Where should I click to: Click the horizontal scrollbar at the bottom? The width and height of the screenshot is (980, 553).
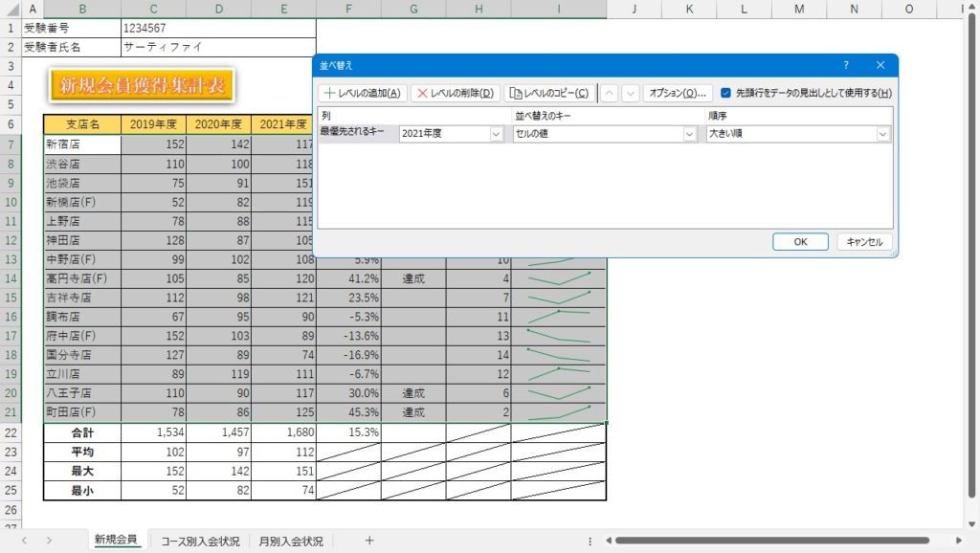766,541
